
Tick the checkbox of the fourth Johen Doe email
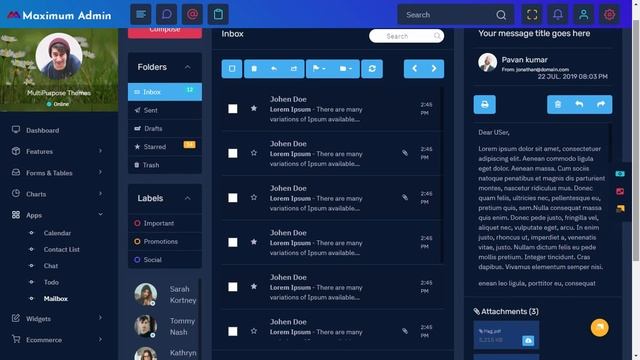233,242
